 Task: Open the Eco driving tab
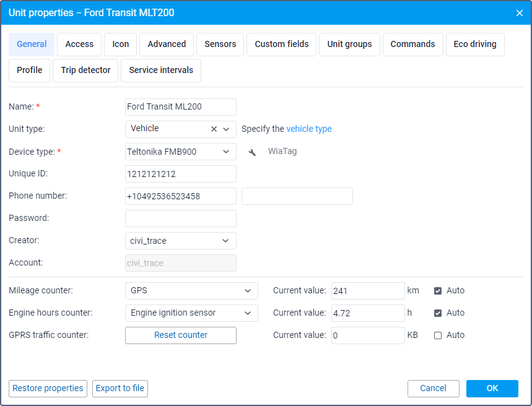pos(475,45)
